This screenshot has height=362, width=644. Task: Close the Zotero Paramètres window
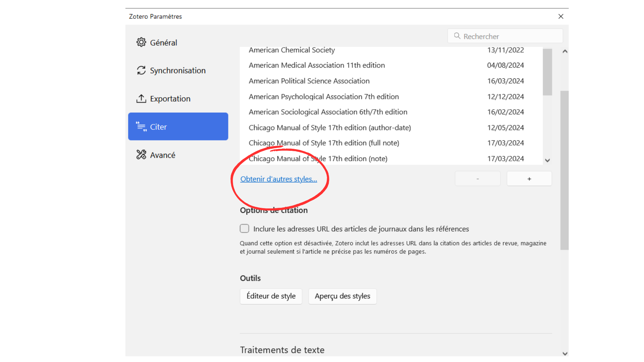pyautogui.click(x=561, y=16)
